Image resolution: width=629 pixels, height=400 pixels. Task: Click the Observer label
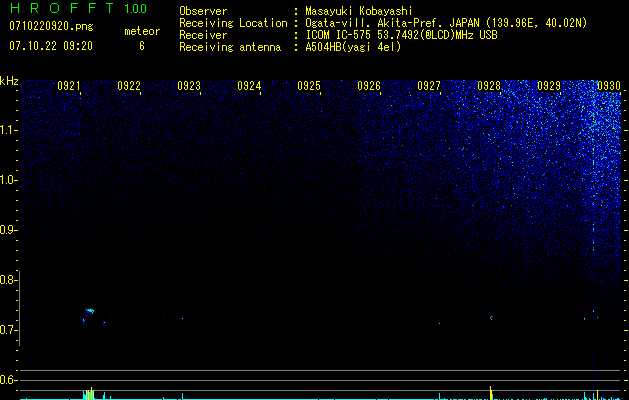(203, 11)
